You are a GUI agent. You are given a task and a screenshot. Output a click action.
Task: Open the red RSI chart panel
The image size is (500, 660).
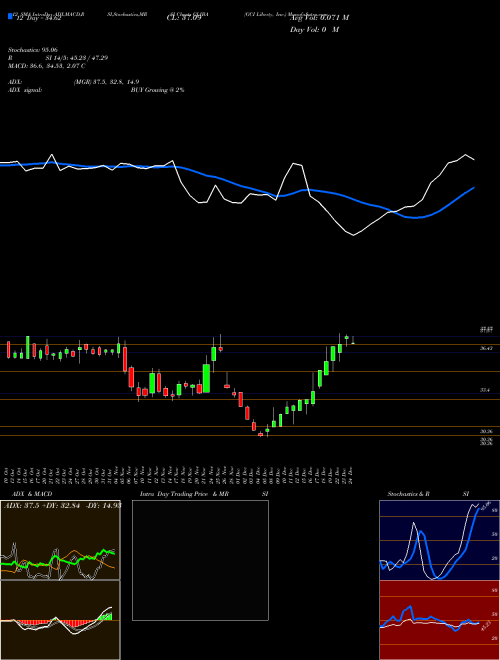439,620
